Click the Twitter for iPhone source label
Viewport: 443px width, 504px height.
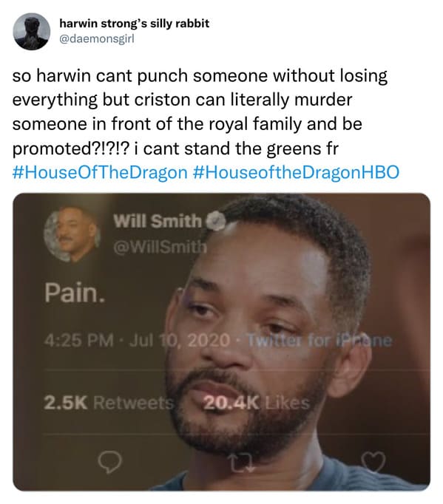coord(319,341)
